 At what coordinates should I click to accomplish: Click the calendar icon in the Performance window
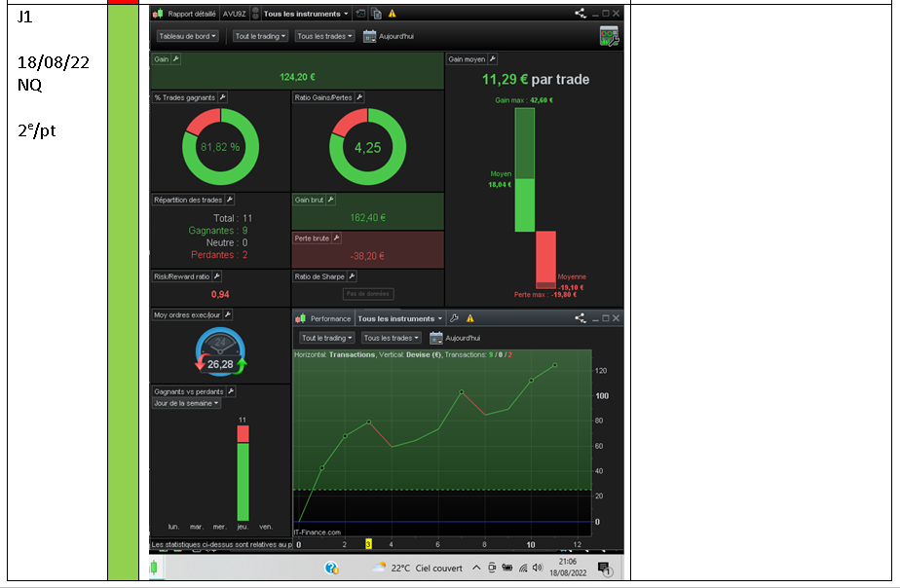pyautogui.click(x=436, y=338)
